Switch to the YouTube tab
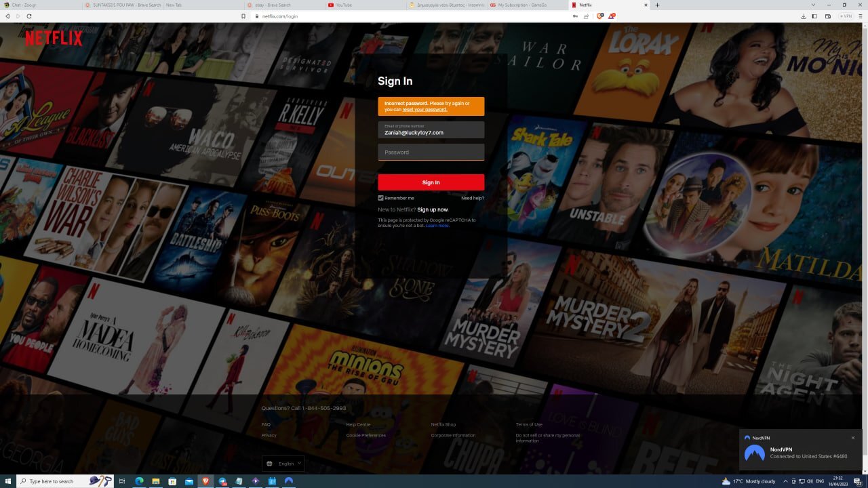 coord(365,5)
